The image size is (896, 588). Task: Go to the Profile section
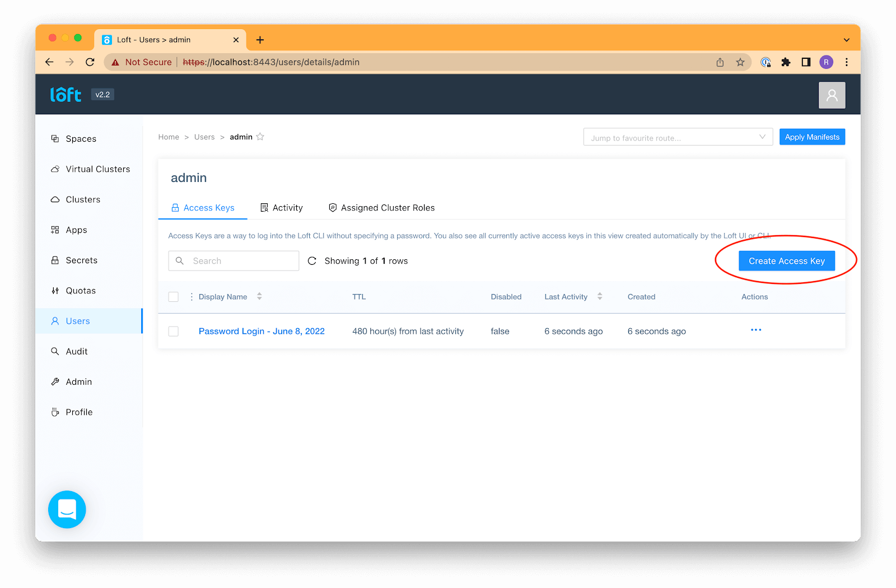(79, 412)
